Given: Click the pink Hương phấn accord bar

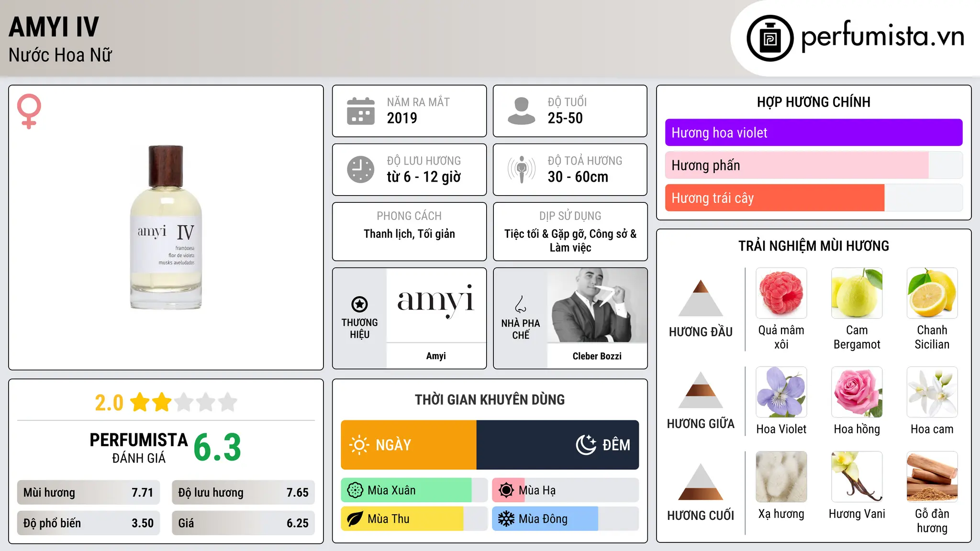Looking at the screenshot, I should 813,165.
